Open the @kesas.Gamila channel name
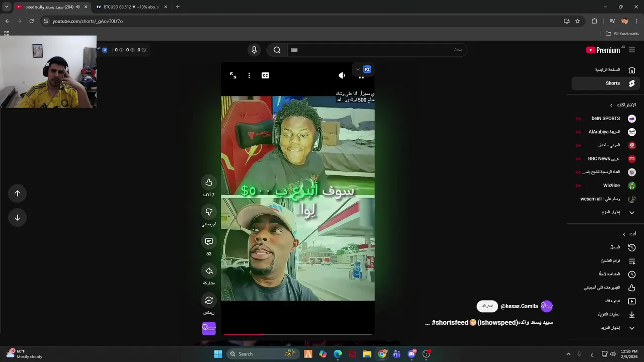Viewport: 644px width, 362px height. tap(519, 306)
